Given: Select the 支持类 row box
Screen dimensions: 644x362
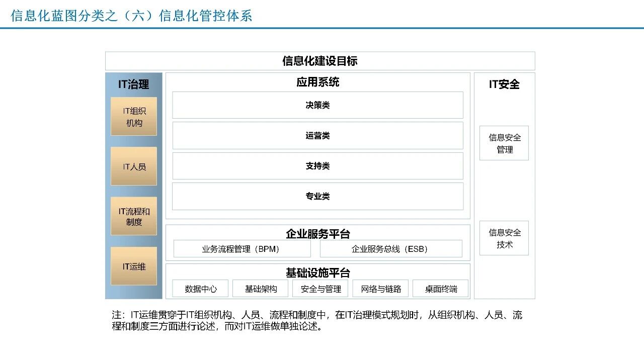Looking at the screenshot, I should click(318, 166).
